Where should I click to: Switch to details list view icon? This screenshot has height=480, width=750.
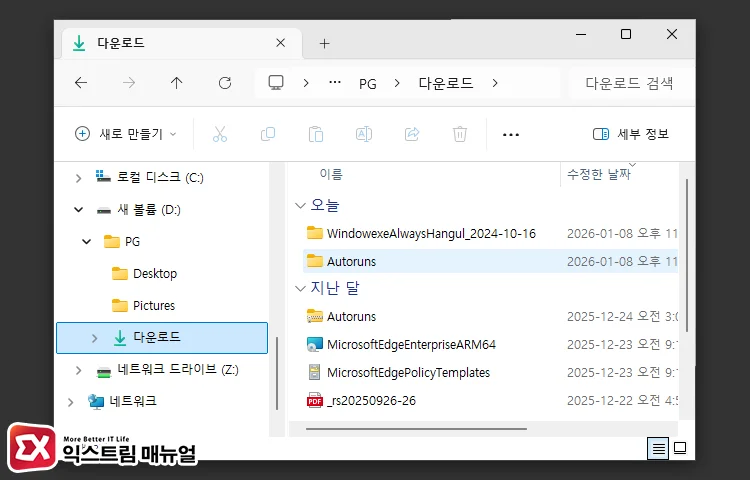click(x=658, y=448)
